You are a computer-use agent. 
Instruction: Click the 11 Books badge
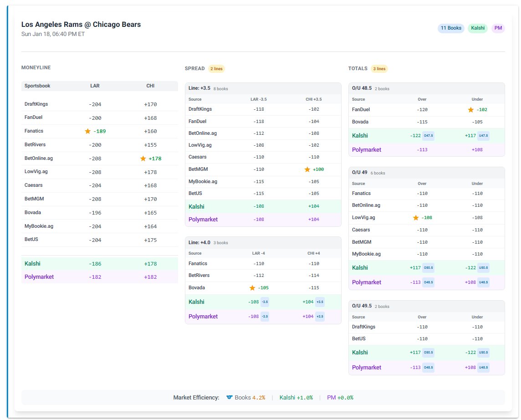(x=451, y=28)
